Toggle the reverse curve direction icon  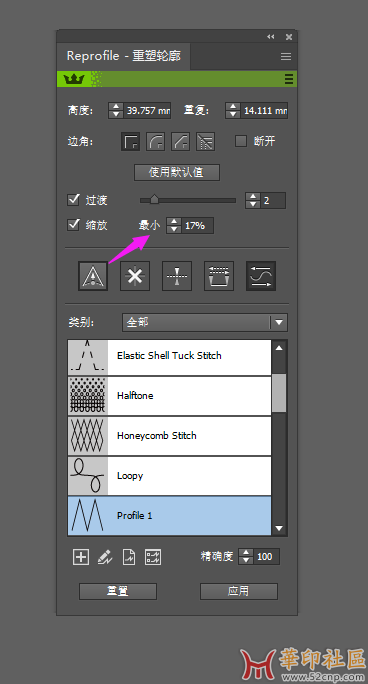(x=261, y=276)
